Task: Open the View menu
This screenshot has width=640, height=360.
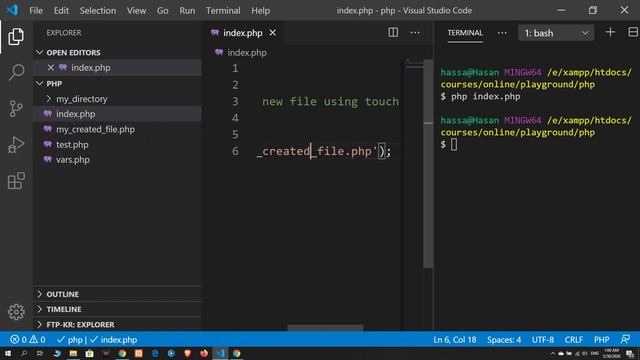Action: click(136, 11)
